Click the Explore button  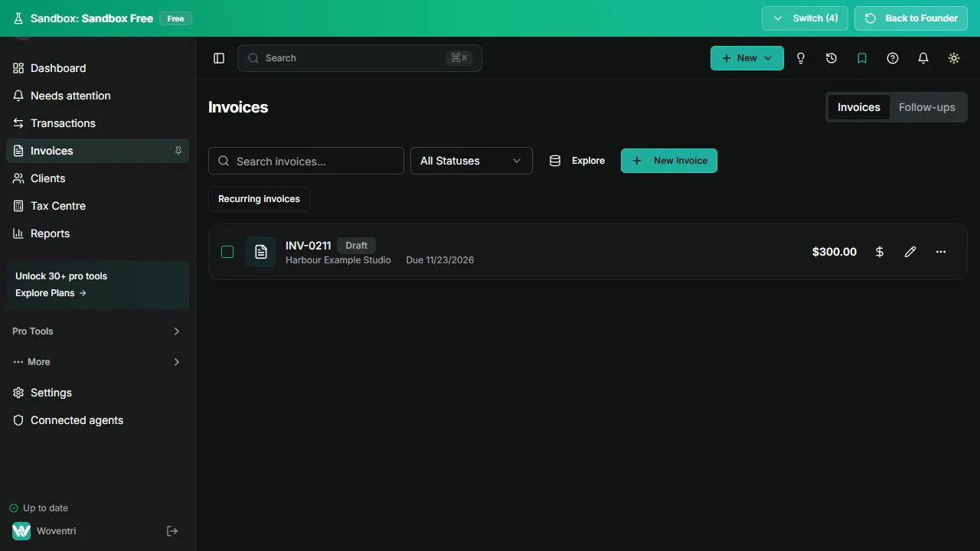(577, 161)
